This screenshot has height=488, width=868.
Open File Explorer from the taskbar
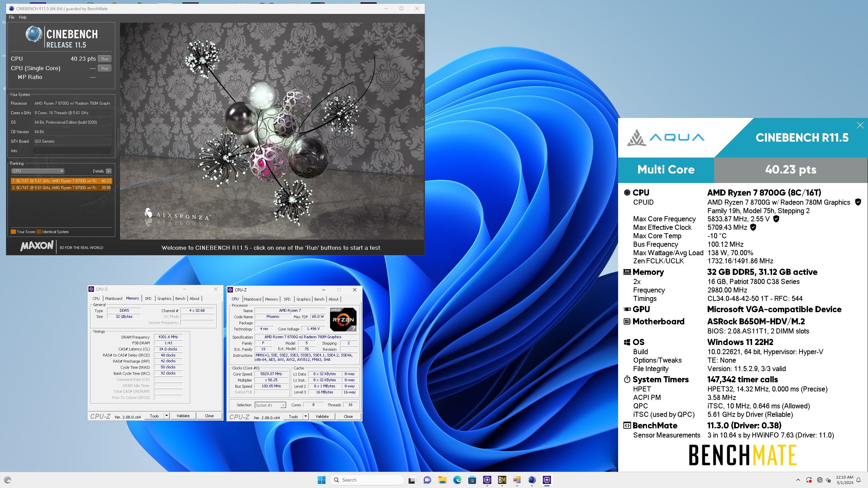[442, 480]
